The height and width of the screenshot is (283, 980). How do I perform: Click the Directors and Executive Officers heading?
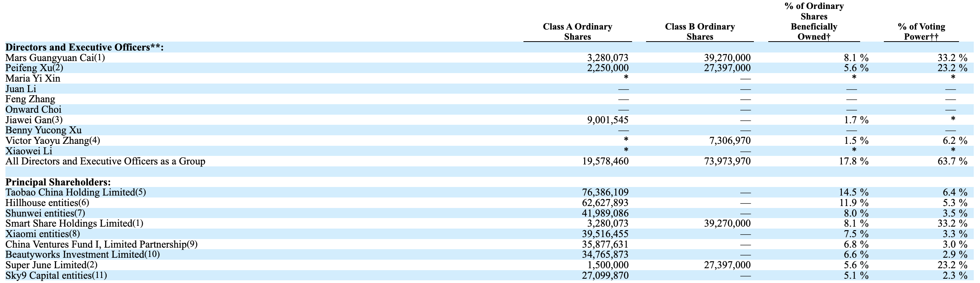tap(84, 47)
